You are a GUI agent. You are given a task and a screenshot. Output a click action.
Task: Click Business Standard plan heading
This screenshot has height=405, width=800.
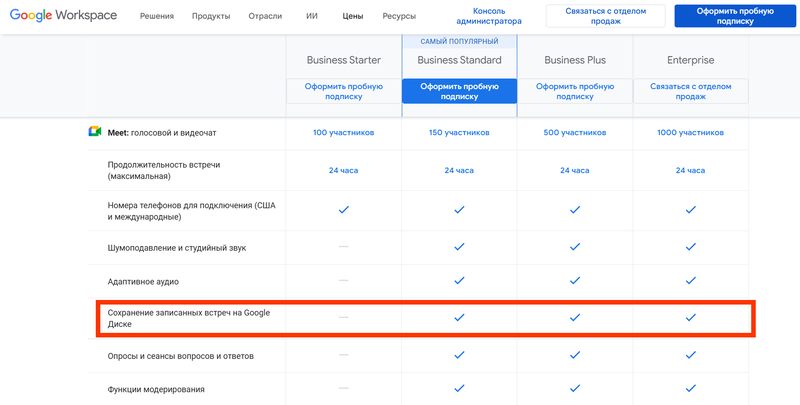pyautogui.click(x=459, y=60)
